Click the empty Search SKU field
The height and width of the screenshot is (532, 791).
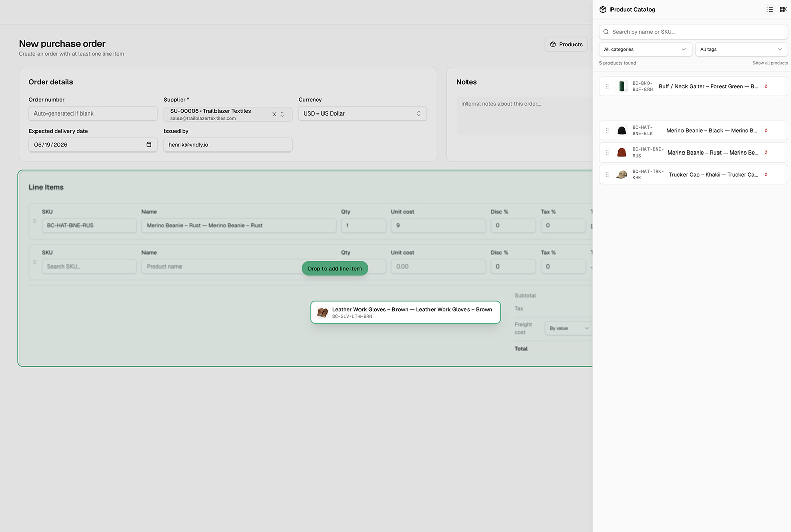pyautogui.click(x=89, y=267)
